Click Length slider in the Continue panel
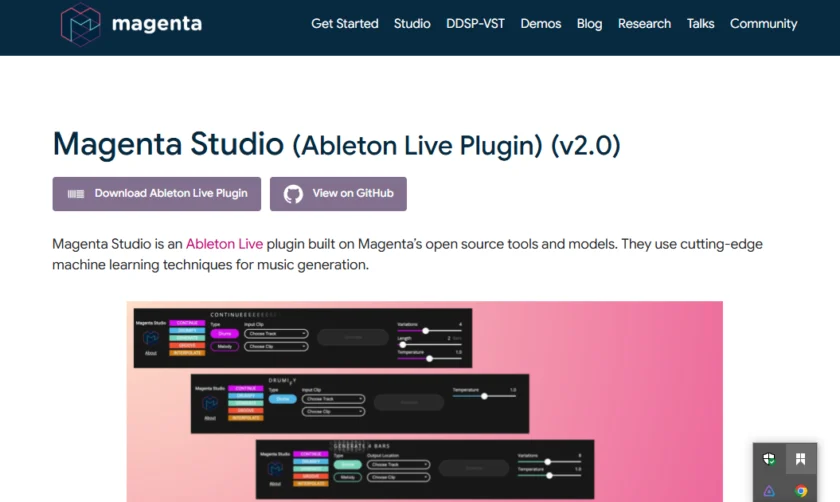840x502 pixels. click(429, 345)
